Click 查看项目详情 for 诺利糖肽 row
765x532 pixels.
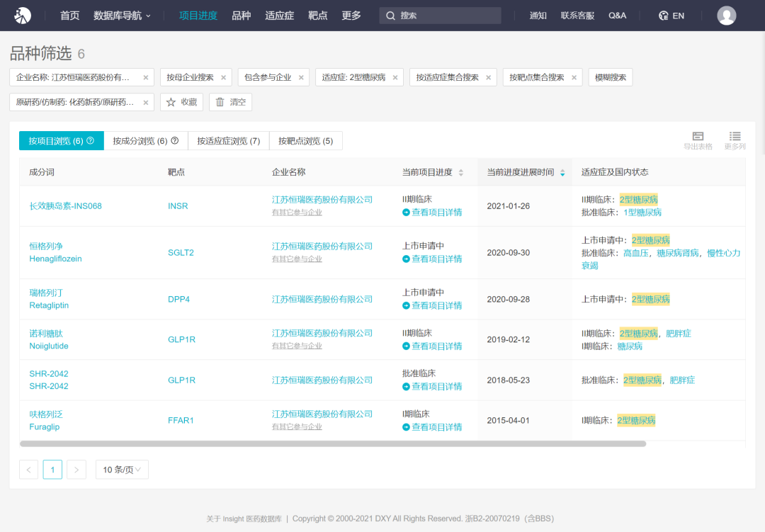[432, 346]
